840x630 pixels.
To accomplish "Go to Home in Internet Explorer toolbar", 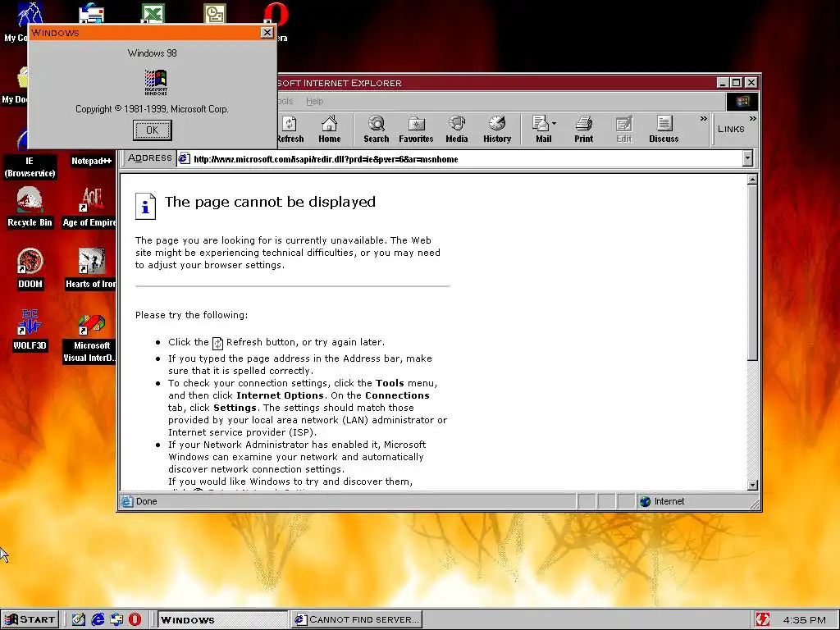I will click(x=330, y=130).
